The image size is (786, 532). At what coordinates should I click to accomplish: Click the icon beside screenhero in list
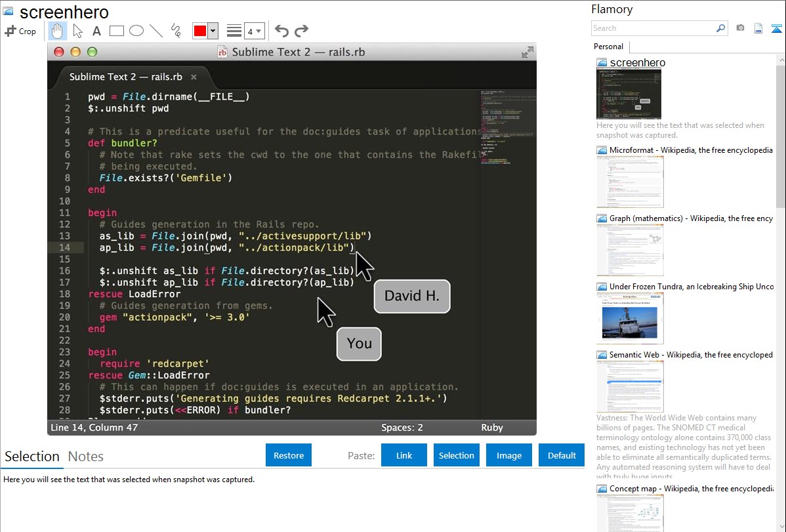click(602, 63)
